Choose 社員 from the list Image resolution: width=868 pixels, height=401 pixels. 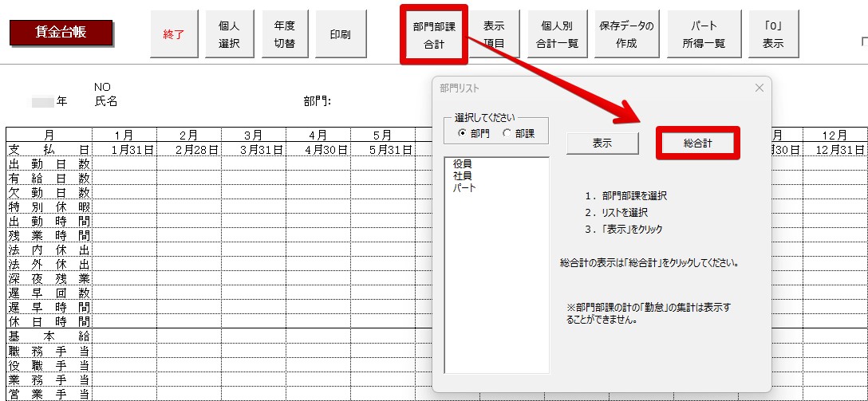click(x=462, y=175)
